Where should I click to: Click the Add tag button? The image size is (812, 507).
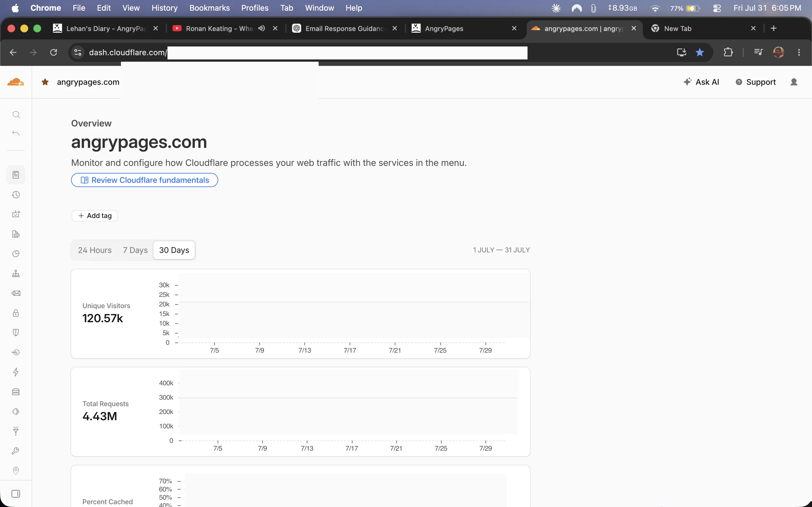[95, 215]
